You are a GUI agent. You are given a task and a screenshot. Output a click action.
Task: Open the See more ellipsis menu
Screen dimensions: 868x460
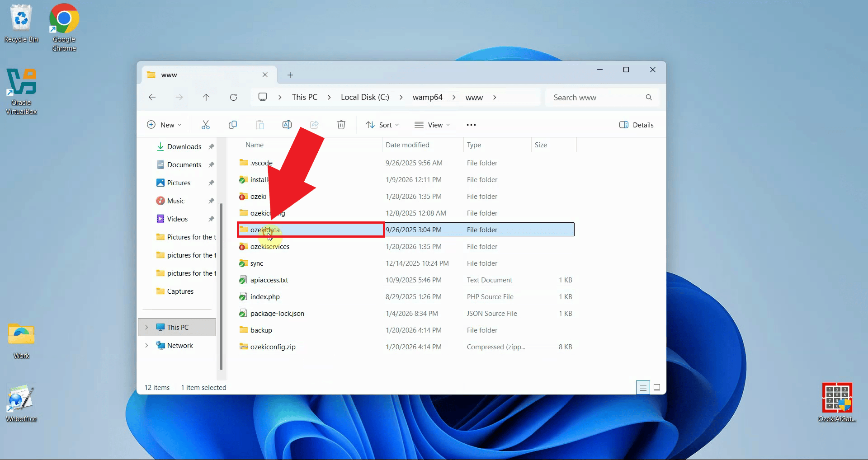coord(471,125)
